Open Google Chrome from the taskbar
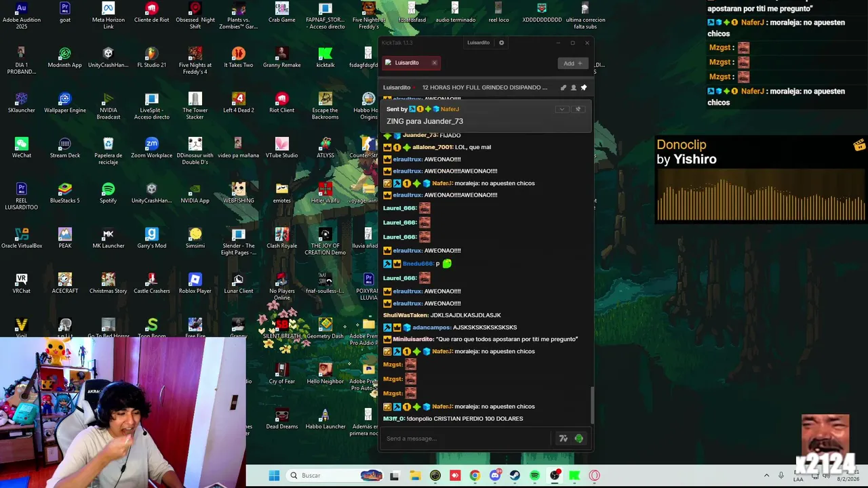The height and width of the screenshot is (488, 868). (x=475, y=475)
